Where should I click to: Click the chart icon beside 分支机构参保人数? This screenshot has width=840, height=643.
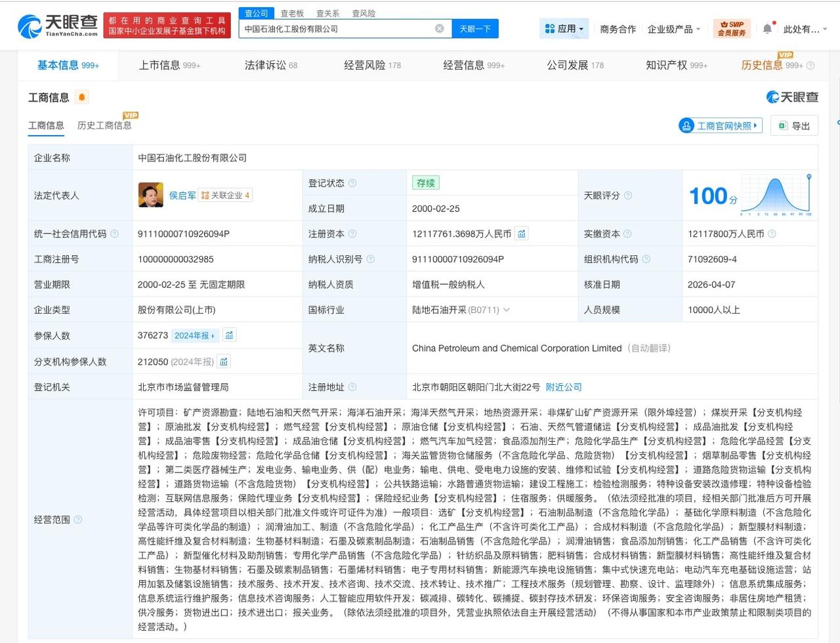[x=224, y=361]
